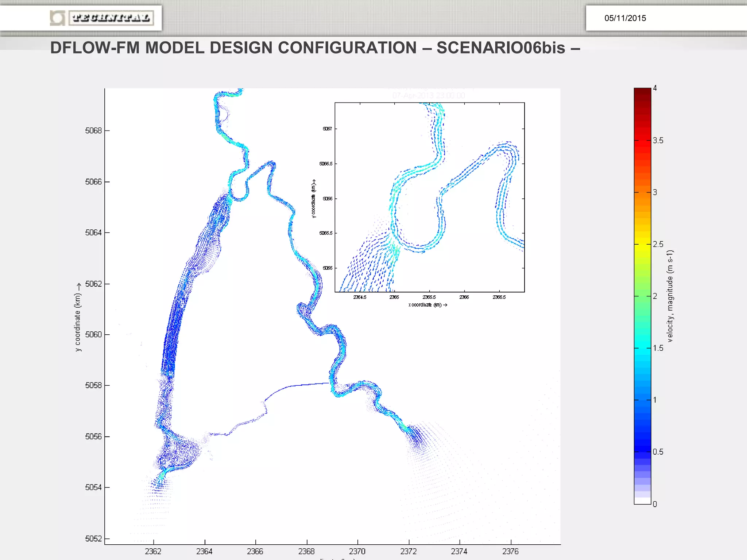747x560 pixels.
Task: Click y-axis tick label 5056
Action: 93,436
